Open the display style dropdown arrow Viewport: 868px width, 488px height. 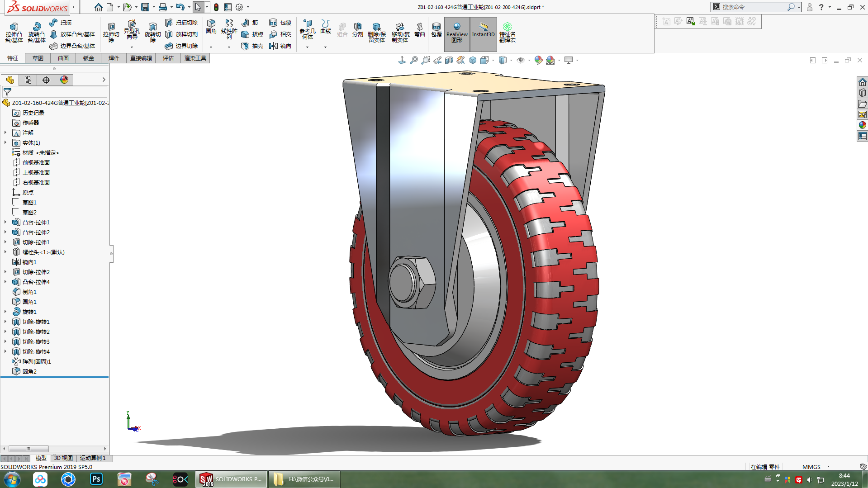point(511,60)
